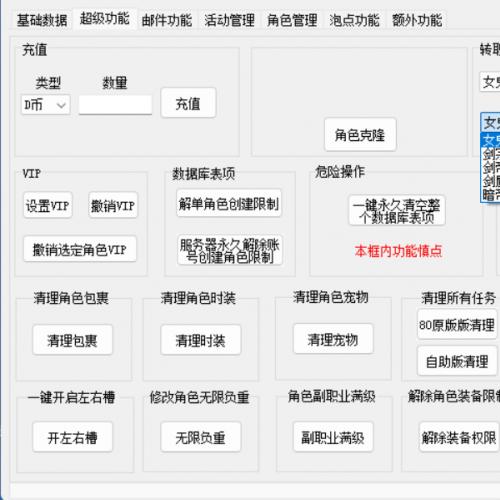Switch to the 基础数据 tab
Viewport: 500px width, 500px height.
tap(42, 20)
